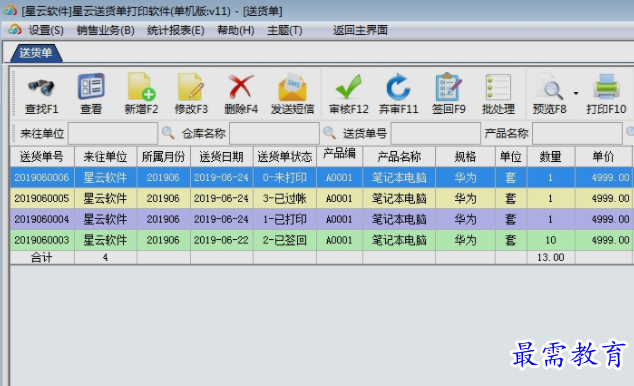Select the 送货单 tab
Screen dimensions: 634x386
click(x=36, y=53)
